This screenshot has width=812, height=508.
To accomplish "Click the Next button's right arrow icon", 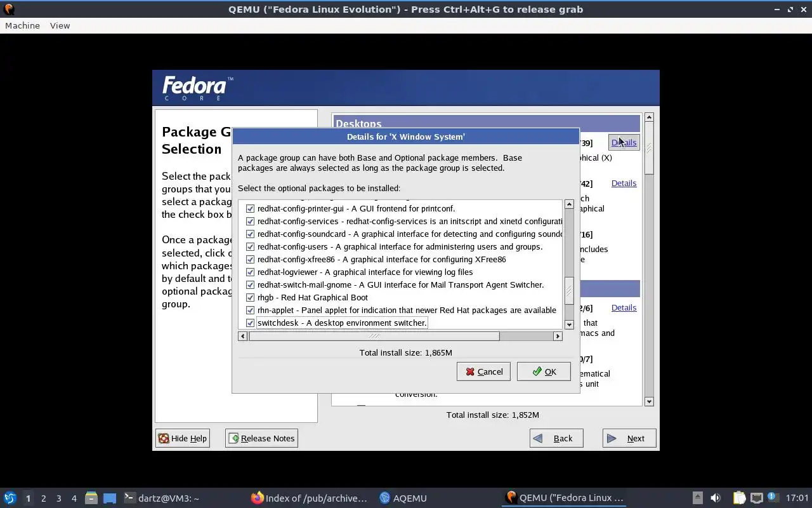I will coord(612,438).
